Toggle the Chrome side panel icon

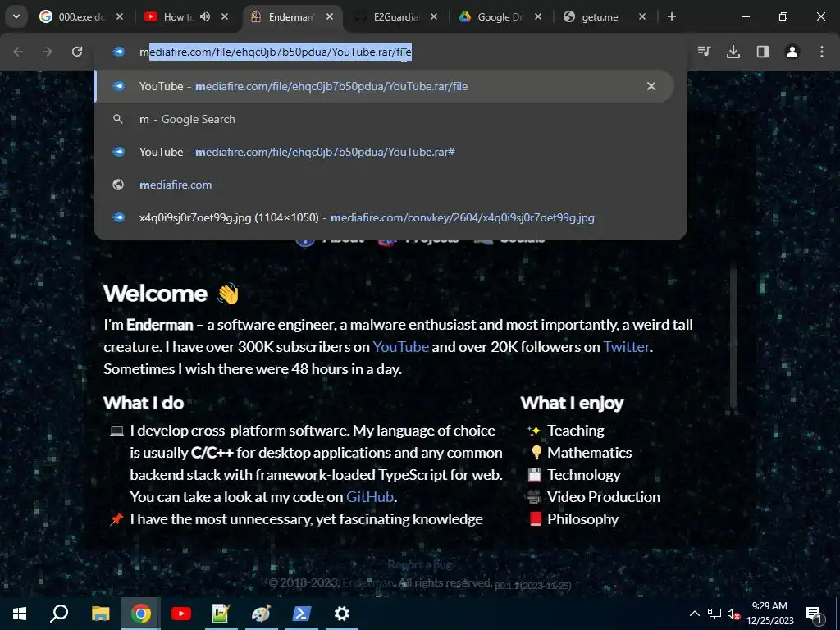point(763,52)
